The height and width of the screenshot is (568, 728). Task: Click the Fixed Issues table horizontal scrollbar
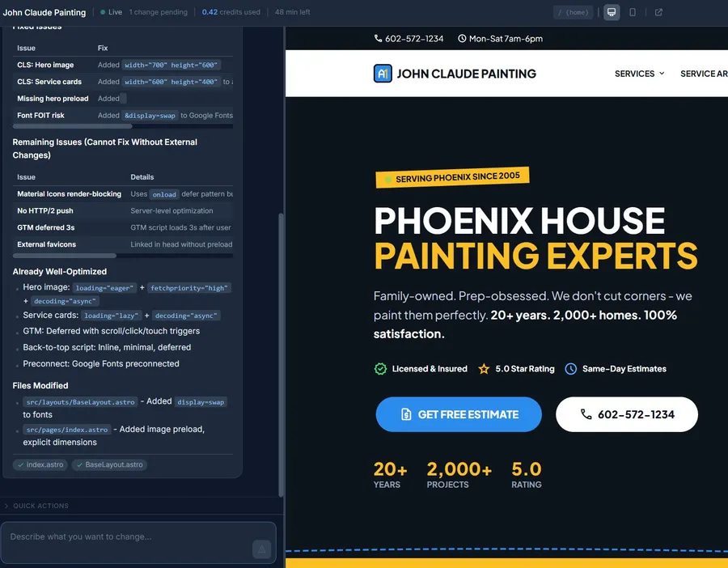pos(73,126)
